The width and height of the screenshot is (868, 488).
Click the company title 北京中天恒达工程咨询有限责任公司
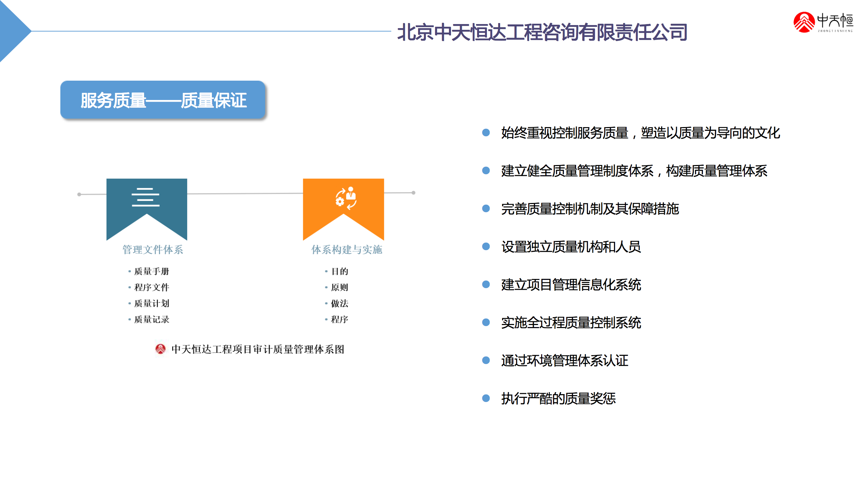[x=542, y=32]
